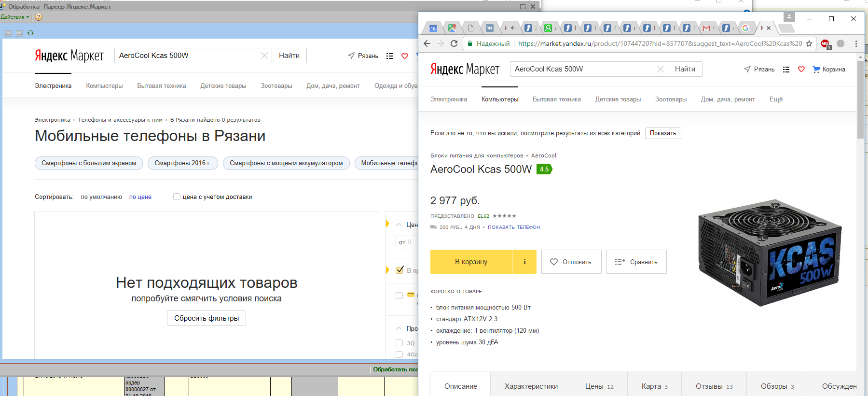Click red heart favorites icon in parser window
868x396 pixels.
pos(405,56)
